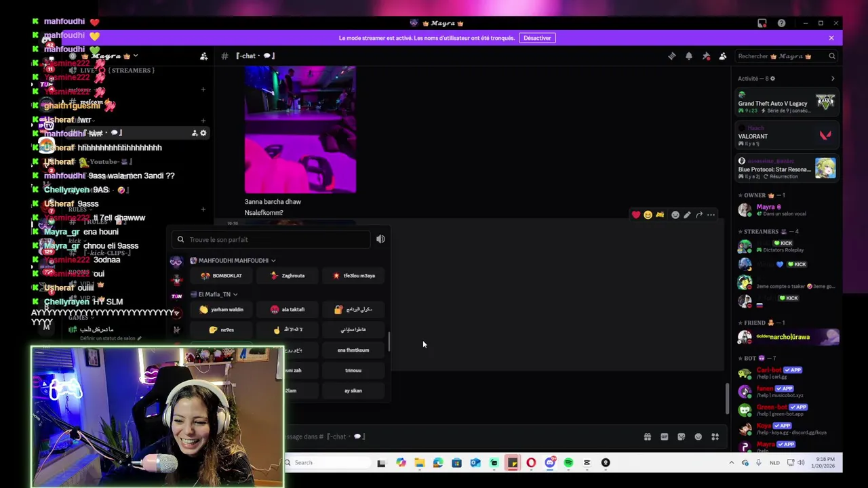Open the invite icon on selected channel
The width and height of the screenshot is (868, 488).
click(194, 133)
